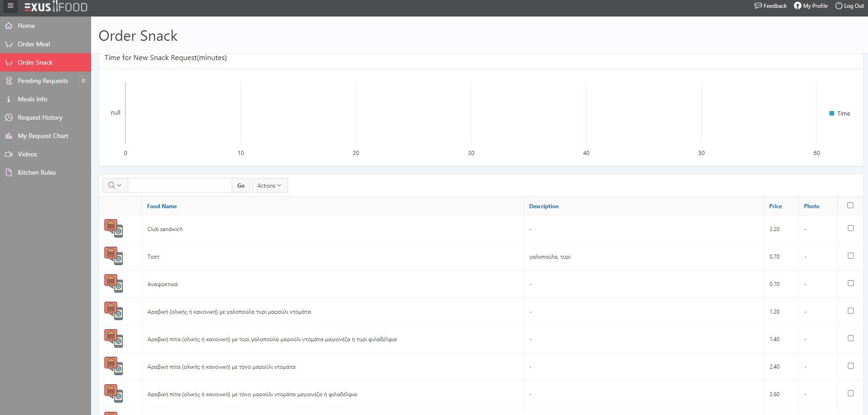
Task: Click the Home house icon in sidebar
Action: point(9,26)
